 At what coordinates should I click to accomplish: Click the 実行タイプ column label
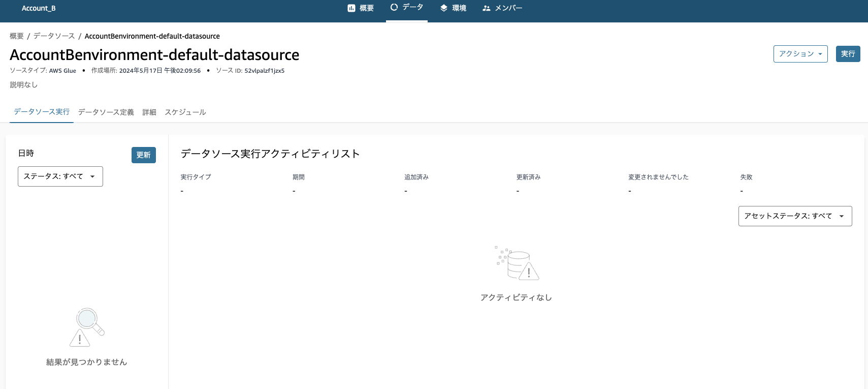[x=196, y=177]
